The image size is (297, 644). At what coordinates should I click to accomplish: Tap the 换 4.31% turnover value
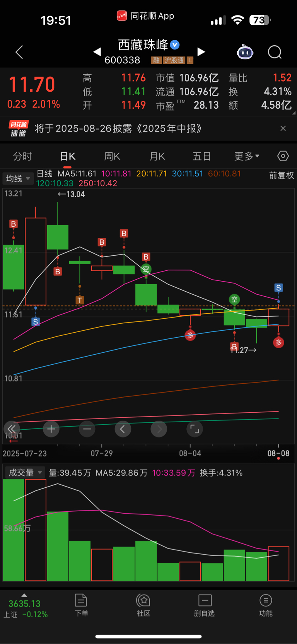click(278, 92)
